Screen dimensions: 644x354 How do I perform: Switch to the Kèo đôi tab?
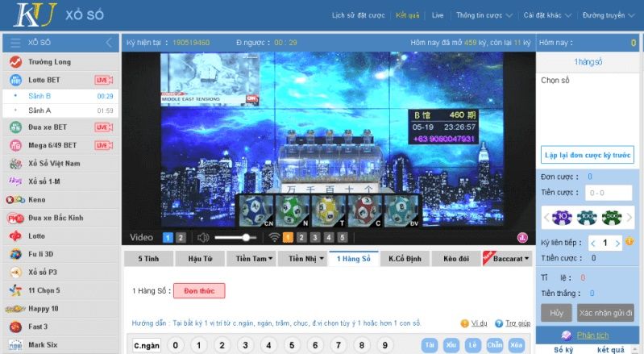[456, 259]
